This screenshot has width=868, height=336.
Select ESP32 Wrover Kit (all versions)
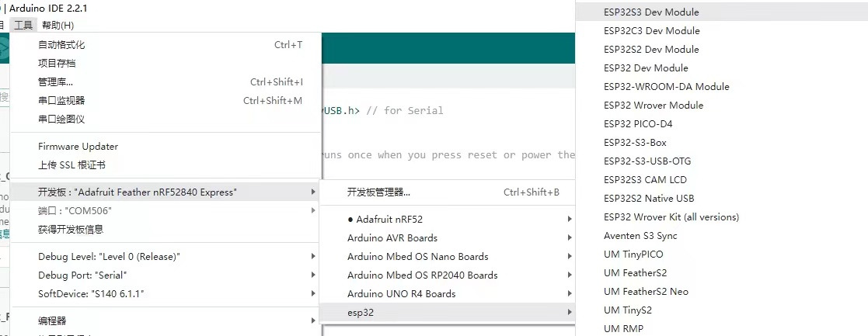722,217
